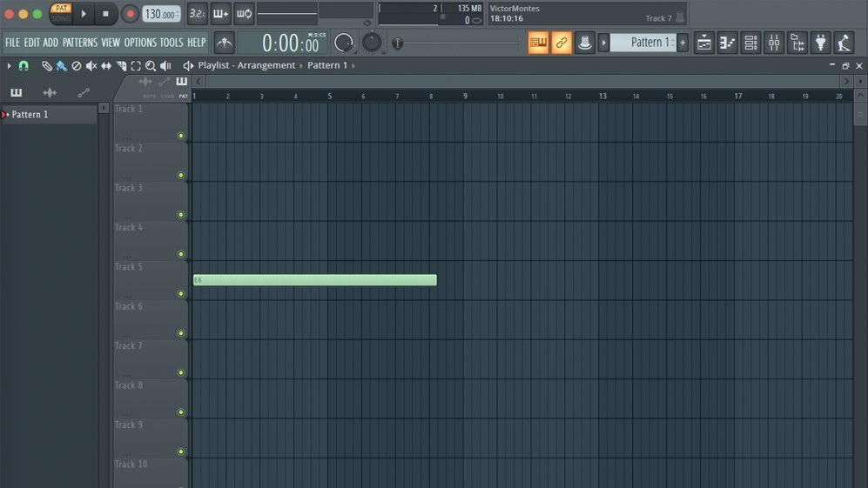Open the OPTIONS menu
This screenshot has height=488, width=868.
coord(139,43)
